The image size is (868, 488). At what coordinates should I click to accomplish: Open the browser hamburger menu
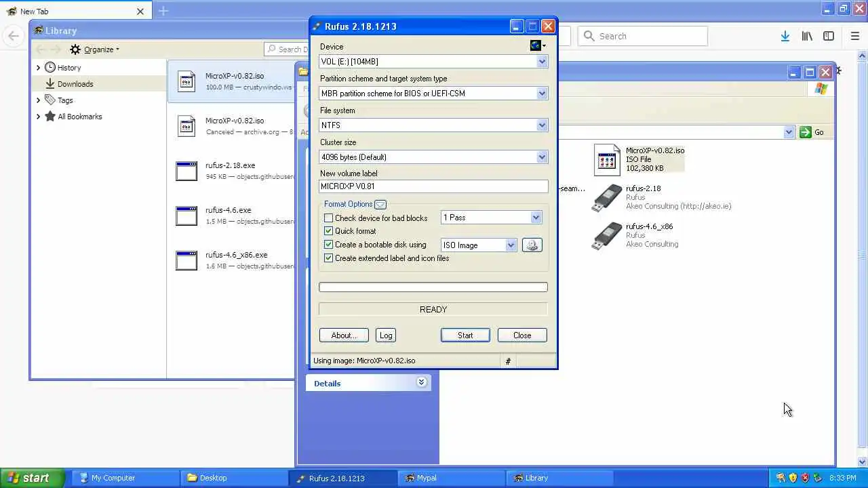coord(855,37)
